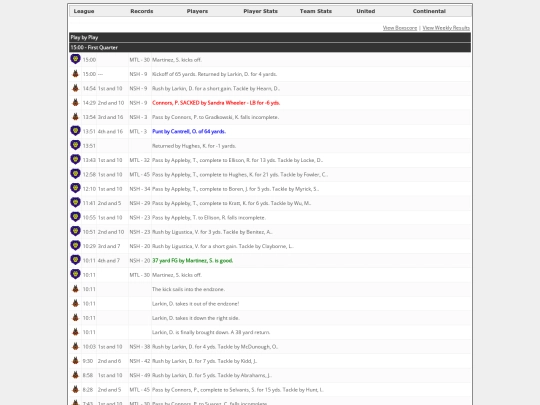540x405 pixels.
Task: Select Returned by Hughes for -1 yards text
Action: coord(194,146)
